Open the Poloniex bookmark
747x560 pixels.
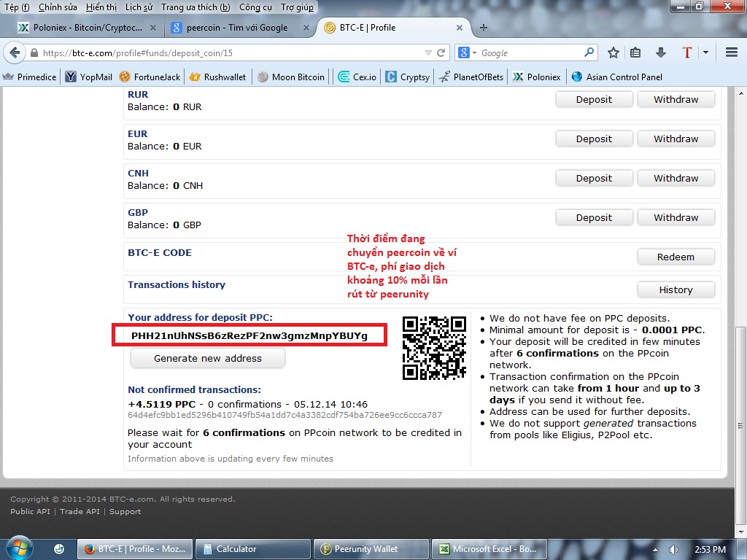click(536, 77)
